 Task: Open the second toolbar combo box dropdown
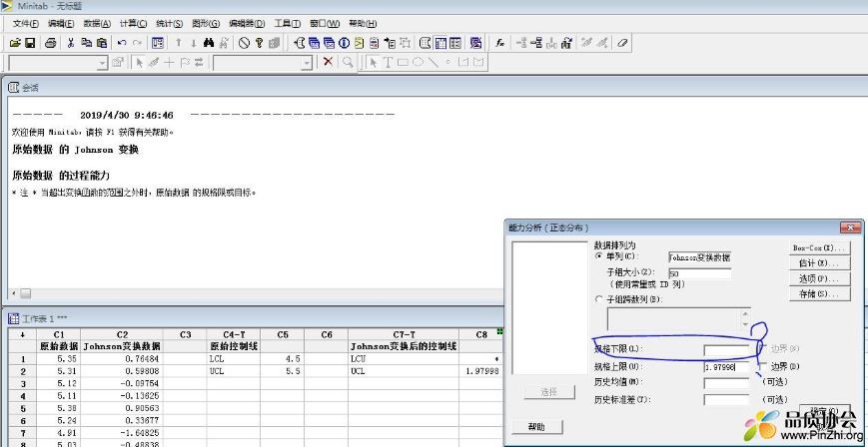coord(307,63)
